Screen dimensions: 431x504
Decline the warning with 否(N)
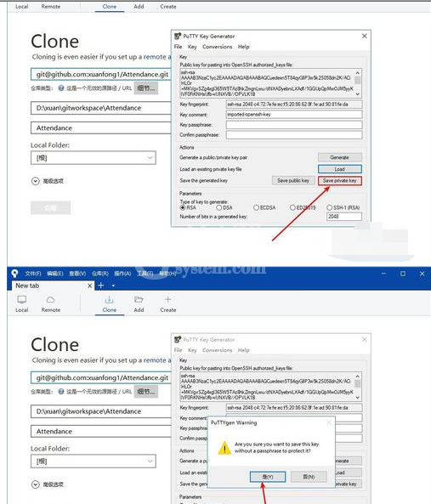point(309,477)
